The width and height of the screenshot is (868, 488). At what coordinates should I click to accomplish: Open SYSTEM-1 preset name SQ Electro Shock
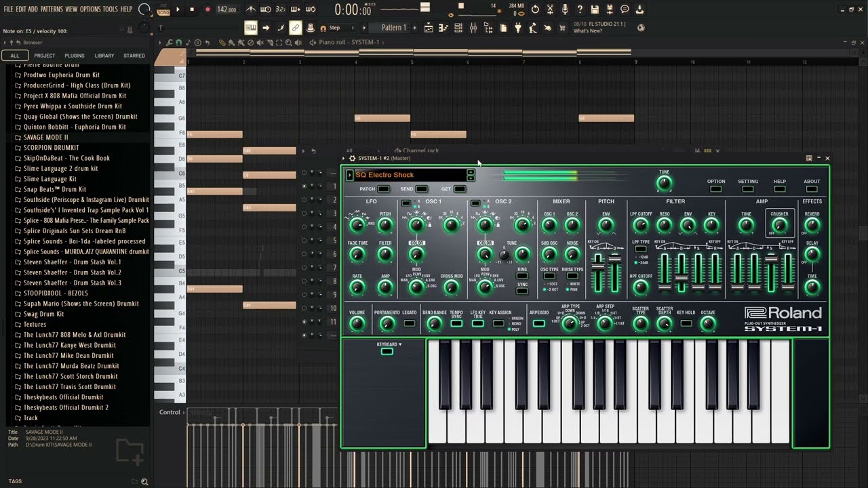[x=410, y=175]
